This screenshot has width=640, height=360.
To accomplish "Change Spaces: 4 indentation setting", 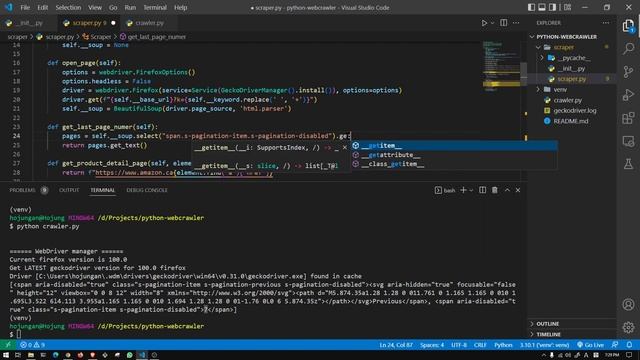I will [432, 345].
